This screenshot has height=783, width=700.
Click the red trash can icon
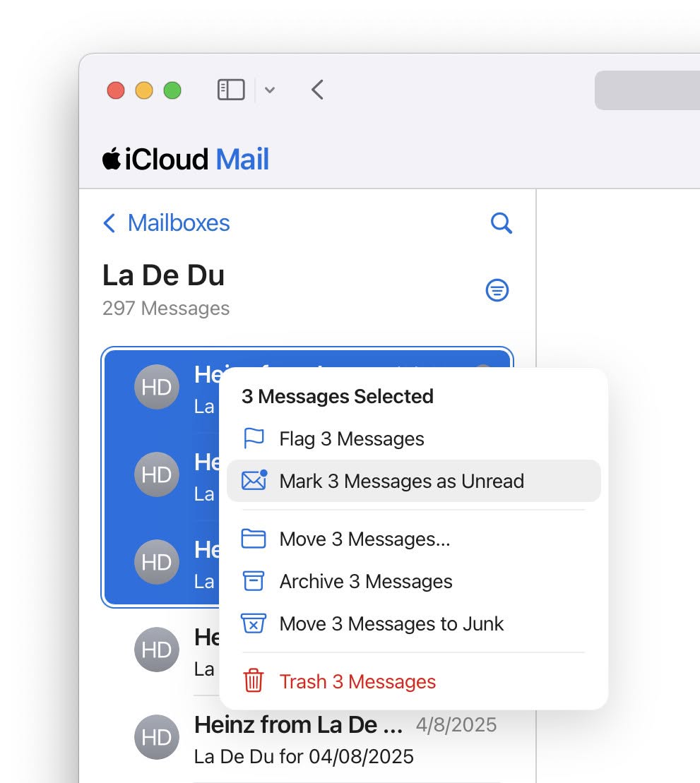254,681
